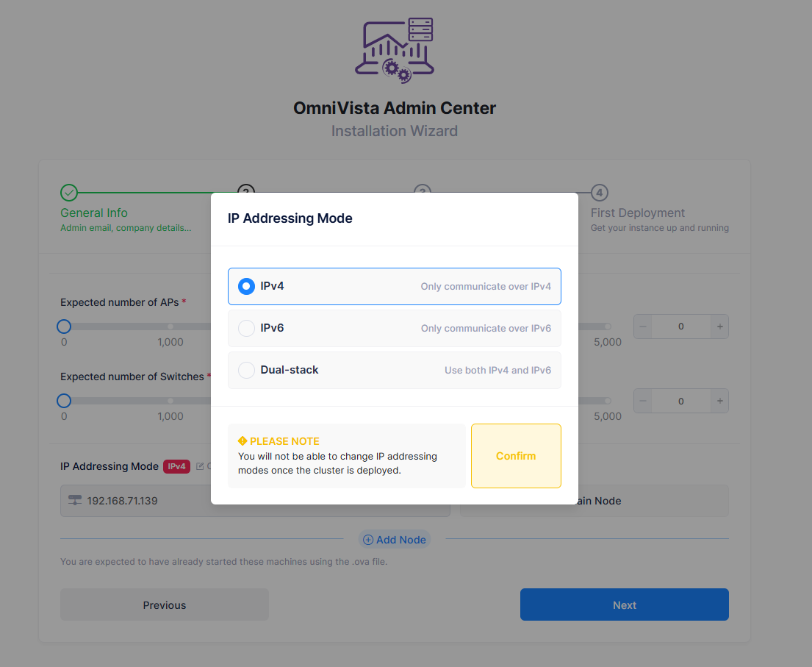Image resolution: width=812 pixels, height=667 pixels.
Task: Click the Add Node plus icon
Action: 367,540
